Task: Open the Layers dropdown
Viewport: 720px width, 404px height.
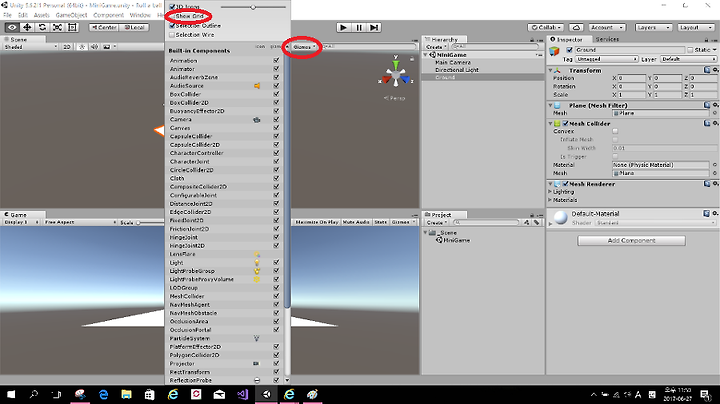Action: click(653, 28)
